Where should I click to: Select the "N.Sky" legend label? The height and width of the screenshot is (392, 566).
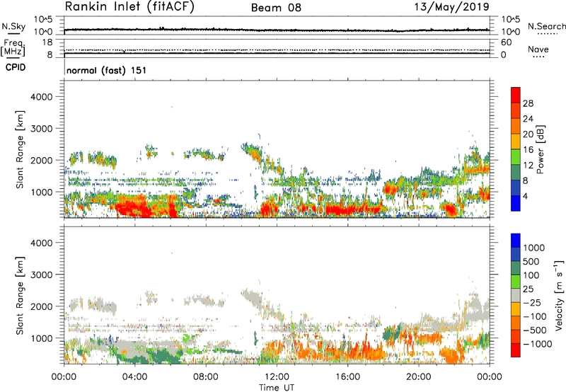tap(13, 26)
